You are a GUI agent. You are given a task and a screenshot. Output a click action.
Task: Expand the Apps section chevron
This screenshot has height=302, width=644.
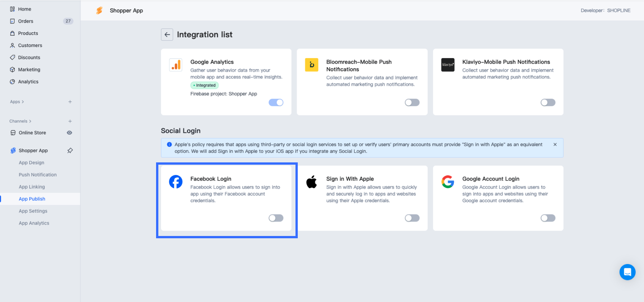click(23, 102)
